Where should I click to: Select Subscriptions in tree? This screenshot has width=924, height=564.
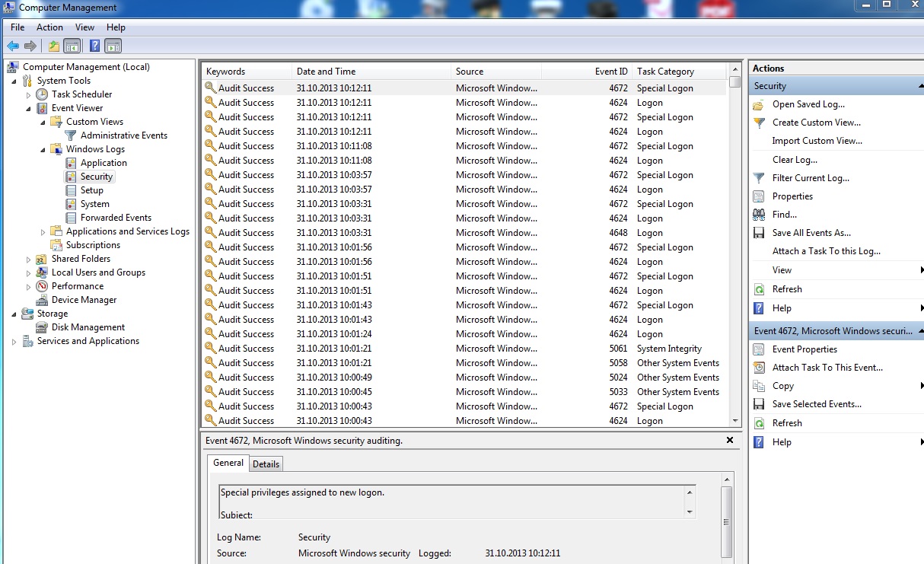pos(93,245)
